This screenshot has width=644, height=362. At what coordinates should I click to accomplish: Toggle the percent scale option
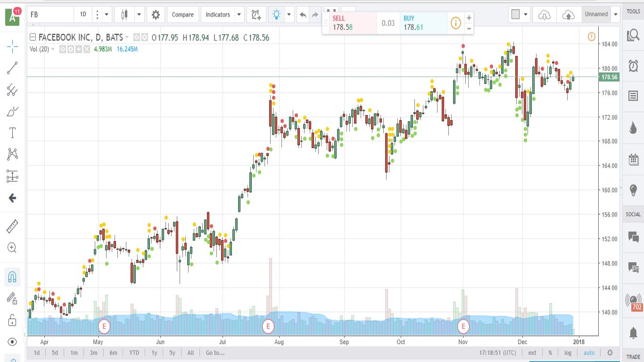(550, 353)
